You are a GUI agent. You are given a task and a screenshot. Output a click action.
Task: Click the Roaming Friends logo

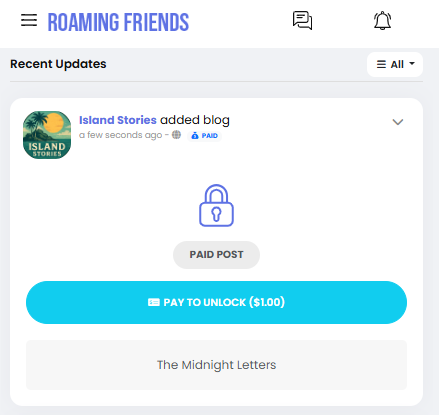(x=118, y=22)
